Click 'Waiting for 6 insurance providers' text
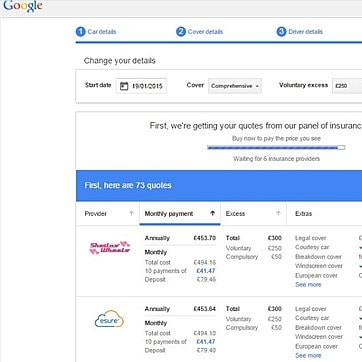The width and height of the screenshot is (362, 362). pyautogui.click(x=276, y=159)
